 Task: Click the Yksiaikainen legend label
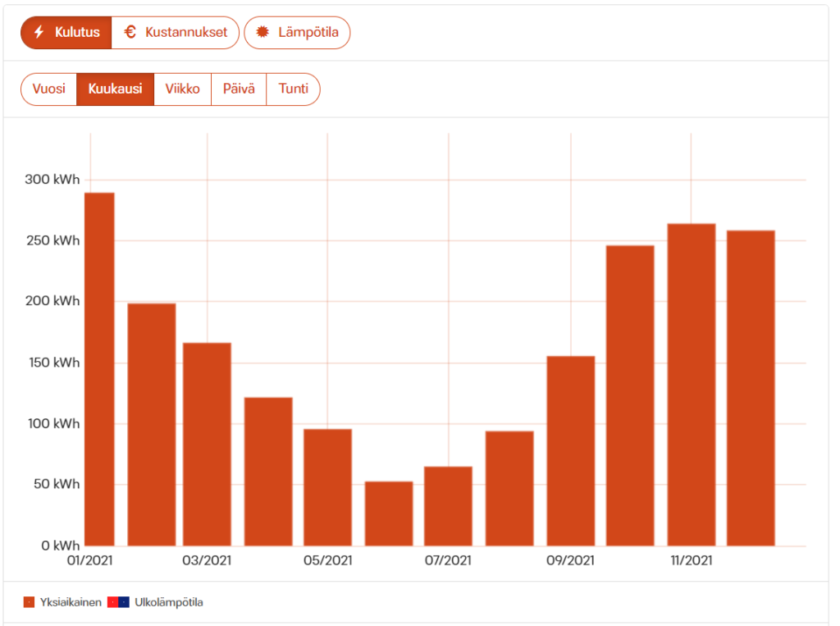tap(71, 602)
